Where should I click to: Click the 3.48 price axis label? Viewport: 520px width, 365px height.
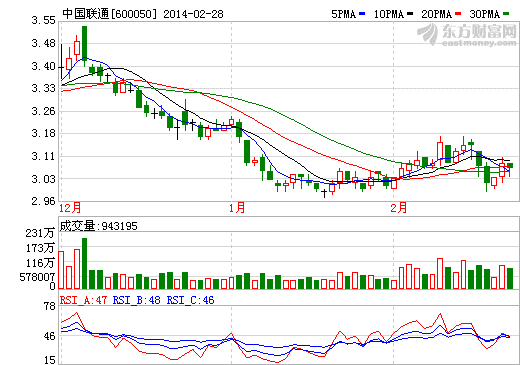pyautogui.click(x=44, y=43)
